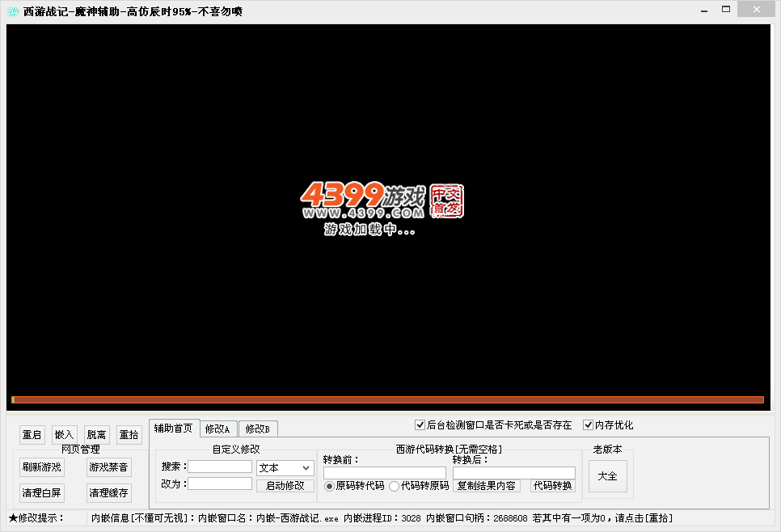
Task: Expand the 文本 type dropdown
Action: (x=285, y=468)
